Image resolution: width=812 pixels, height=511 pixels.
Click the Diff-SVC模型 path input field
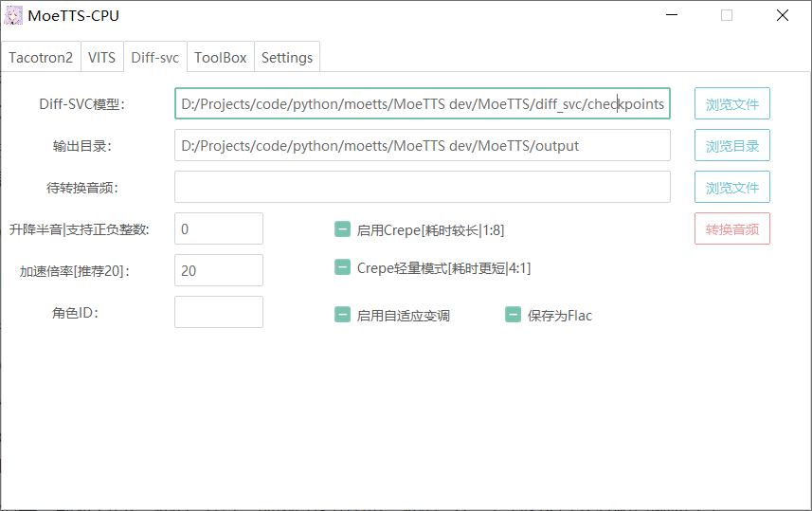tap(423, 103)
